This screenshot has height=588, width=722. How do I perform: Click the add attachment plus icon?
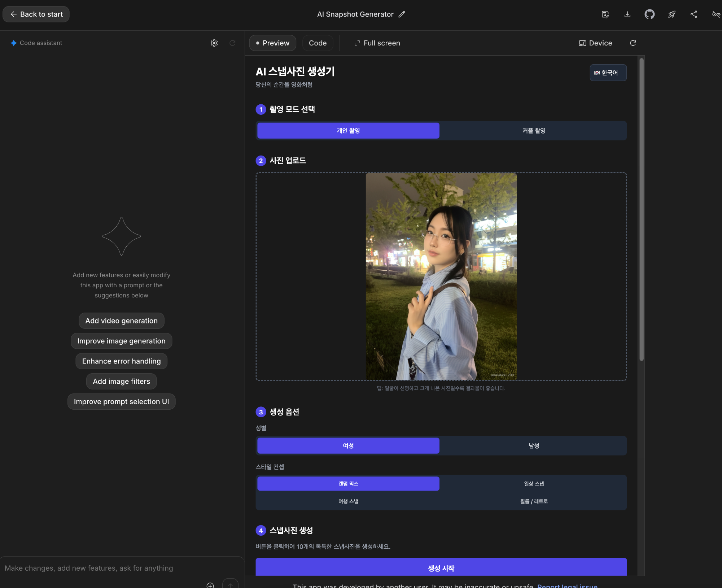coord(210,585)
